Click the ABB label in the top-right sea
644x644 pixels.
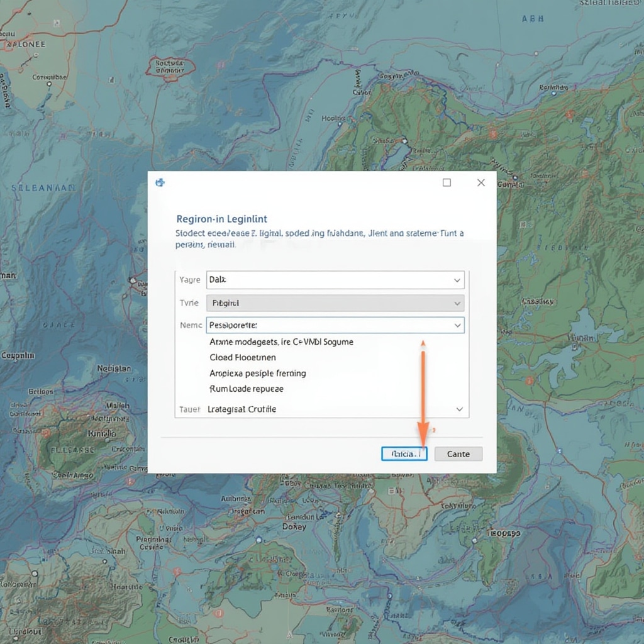[531, 19]
